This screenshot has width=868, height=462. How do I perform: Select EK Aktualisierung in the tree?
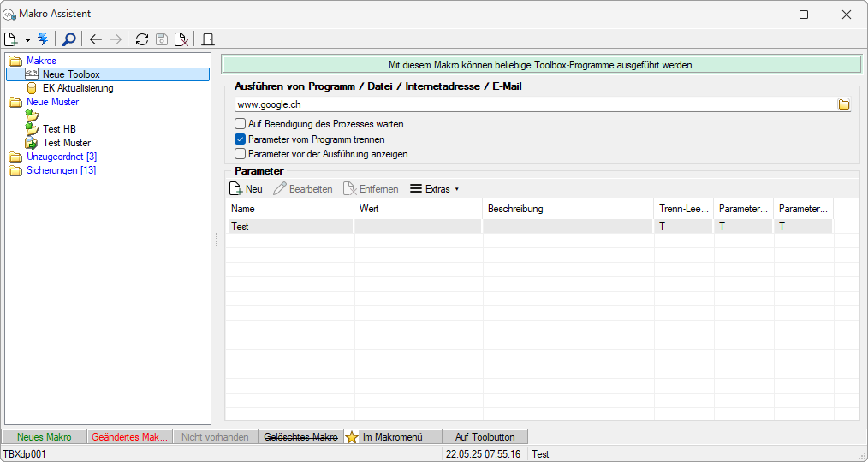78,88
